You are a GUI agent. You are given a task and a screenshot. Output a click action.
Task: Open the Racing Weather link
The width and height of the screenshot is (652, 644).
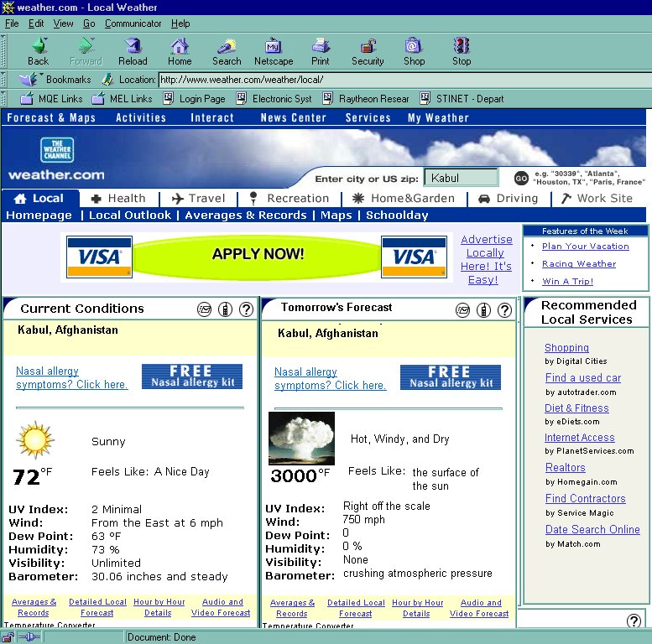(x=578, y=263)
